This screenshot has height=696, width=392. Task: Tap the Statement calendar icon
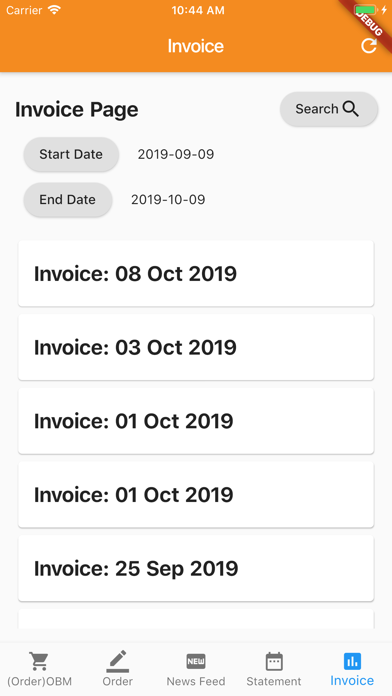pos(274,661)
